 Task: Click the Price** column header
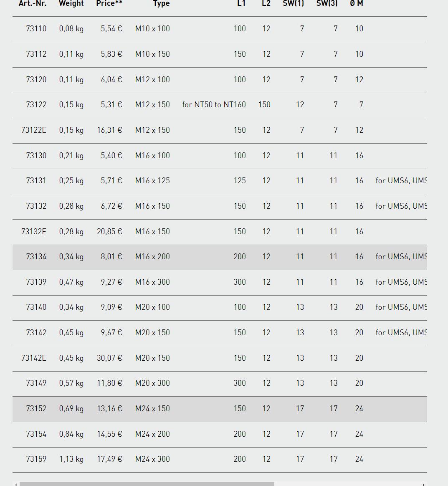coord(109,3)
